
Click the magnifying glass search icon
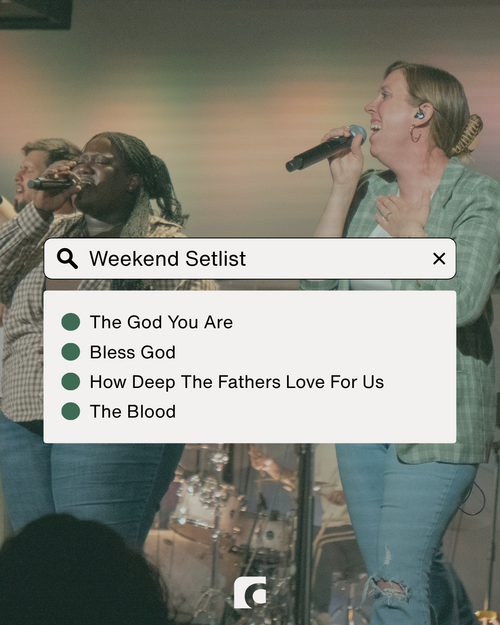click(67, 258)
